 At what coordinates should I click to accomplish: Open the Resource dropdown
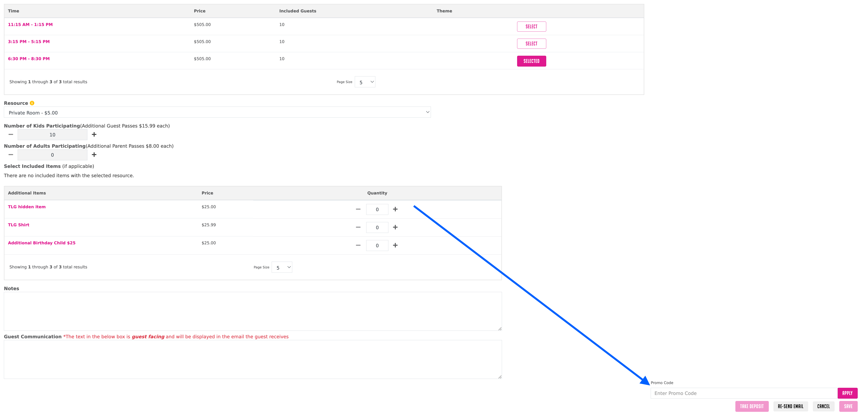(217, 113)
